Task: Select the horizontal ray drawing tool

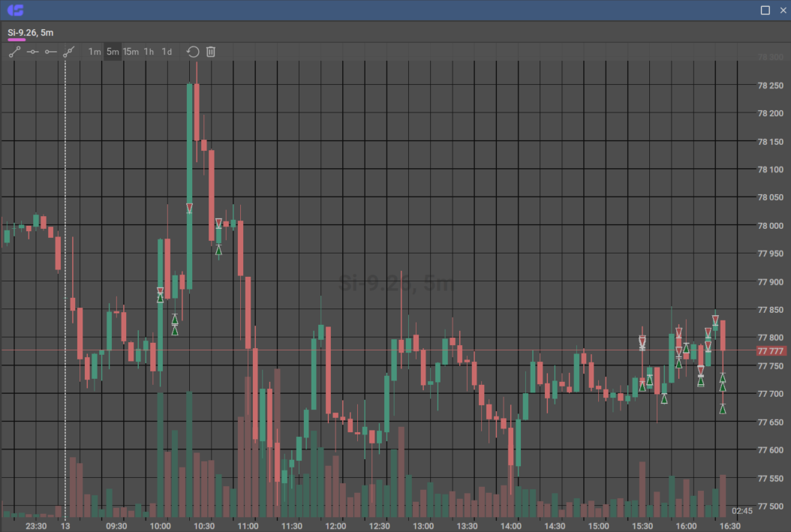Action: (x=50, y=52)
